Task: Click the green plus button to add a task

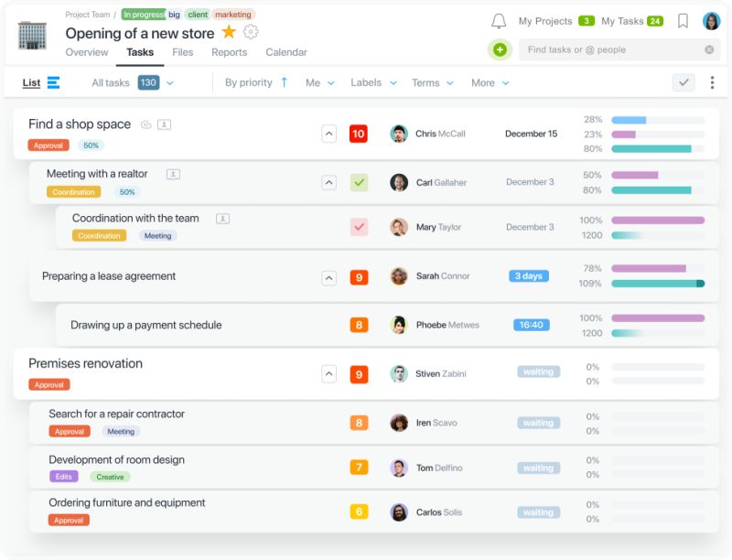Action: pyautogui.click(x=500, y=50)
